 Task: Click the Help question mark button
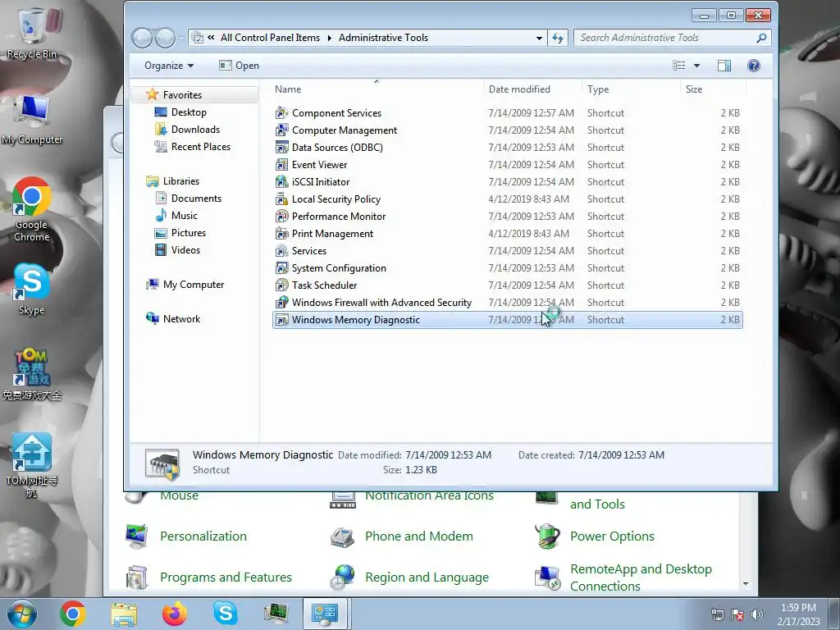(x=753, y=66)
